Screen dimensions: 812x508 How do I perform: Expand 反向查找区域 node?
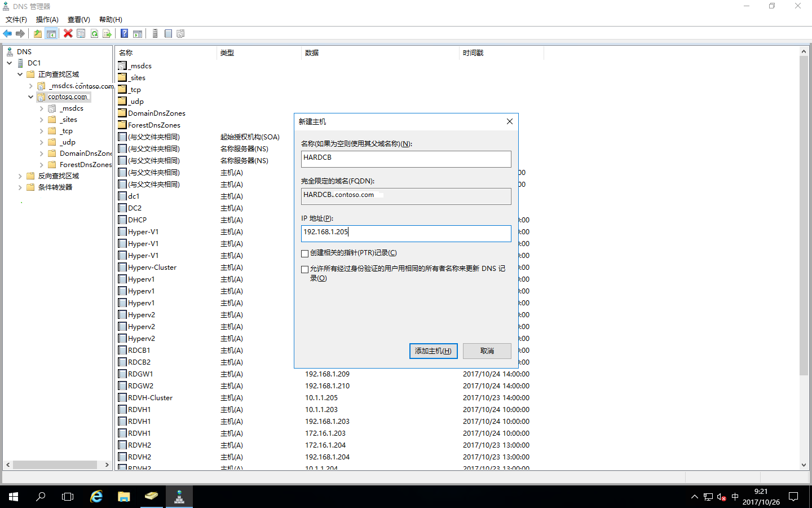(20, 176)
